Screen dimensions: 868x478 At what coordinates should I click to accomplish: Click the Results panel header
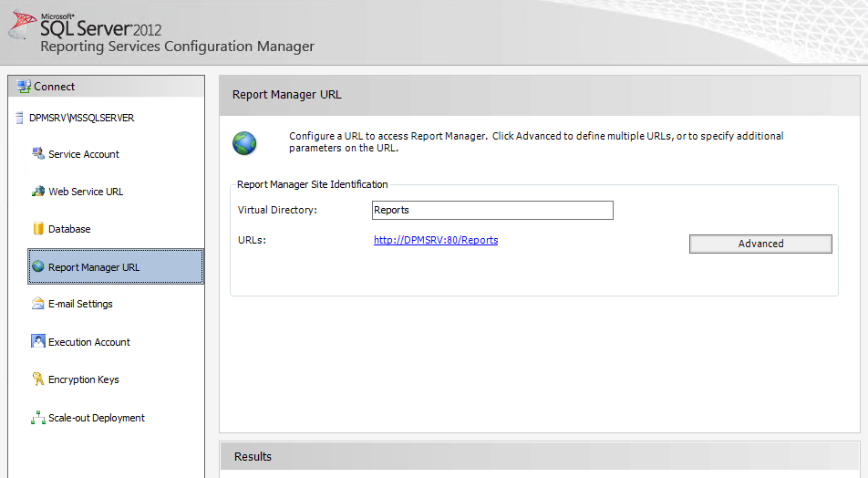pos(540,456)
